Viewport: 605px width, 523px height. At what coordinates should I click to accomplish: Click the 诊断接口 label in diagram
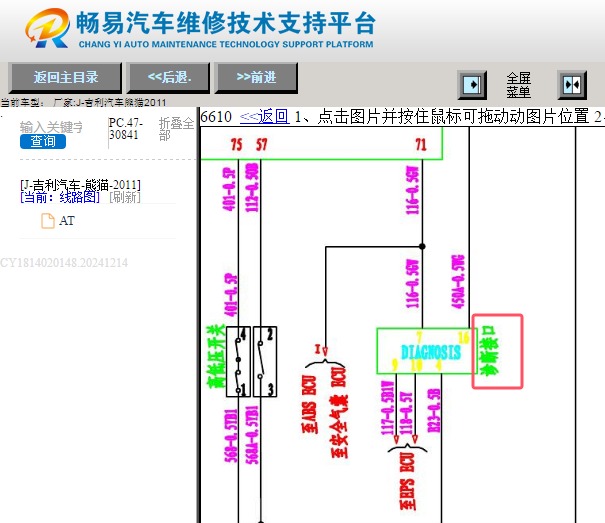coord(488,351)
